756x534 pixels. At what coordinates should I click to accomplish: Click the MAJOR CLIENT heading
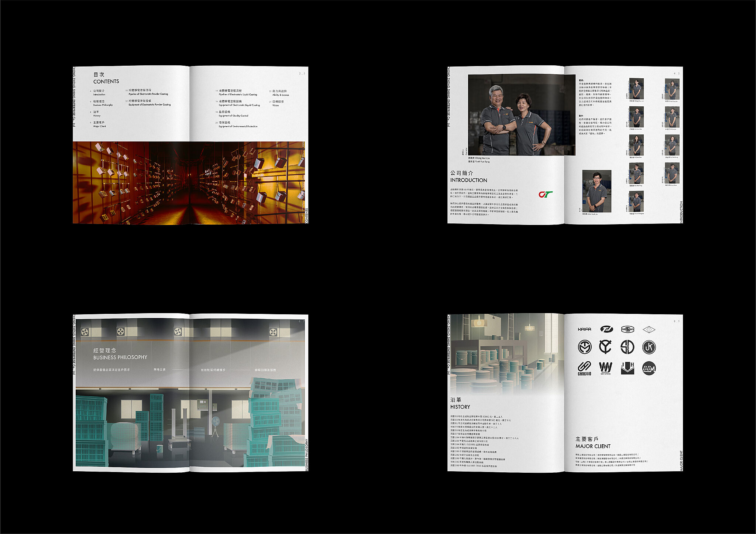click(593, 446)
